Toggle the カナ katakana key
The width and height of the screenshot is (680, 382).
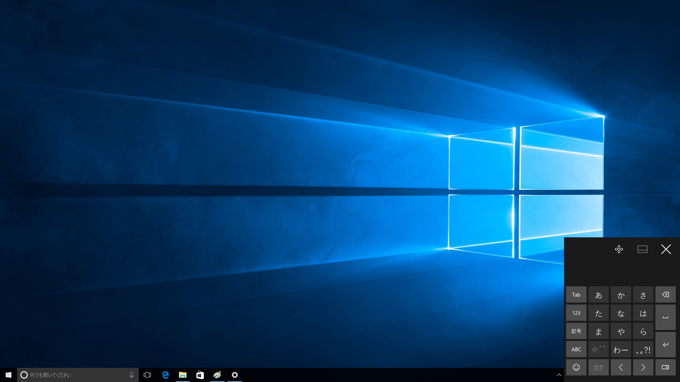coord(598,367)
